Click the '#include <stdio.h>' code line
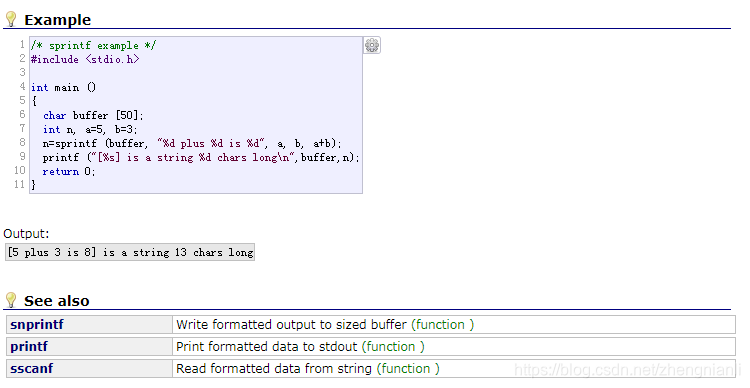The image size is (750, 388). [x=85, y=59]
